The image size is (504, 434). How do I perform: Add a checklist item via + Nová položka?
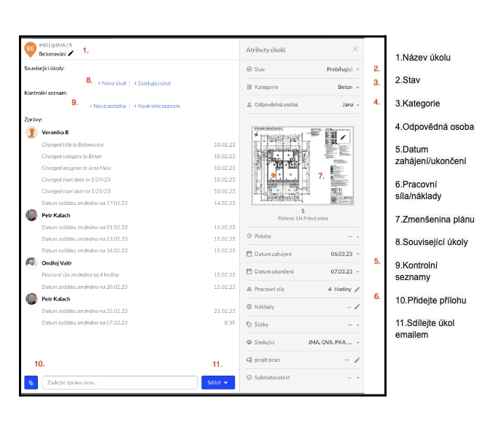tap(107, 106)
